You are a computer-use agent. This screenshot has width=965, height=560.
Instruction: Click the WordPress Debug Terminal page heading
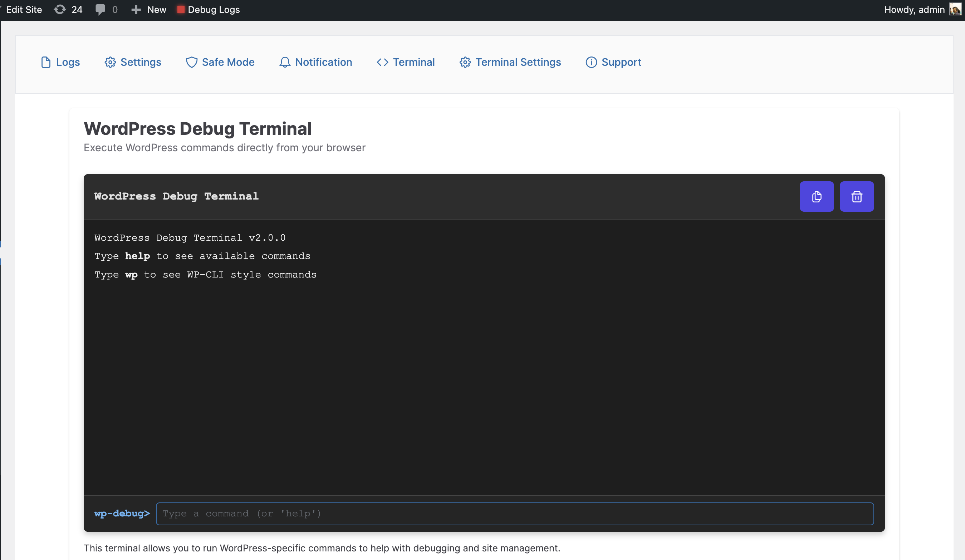197,129
